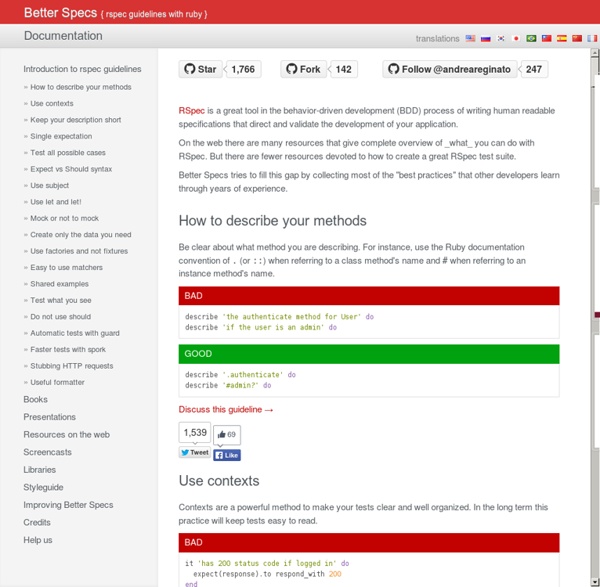600x587 pixels.
Task: Open the Presentations sidebar section
Action: tap(50, 417)
